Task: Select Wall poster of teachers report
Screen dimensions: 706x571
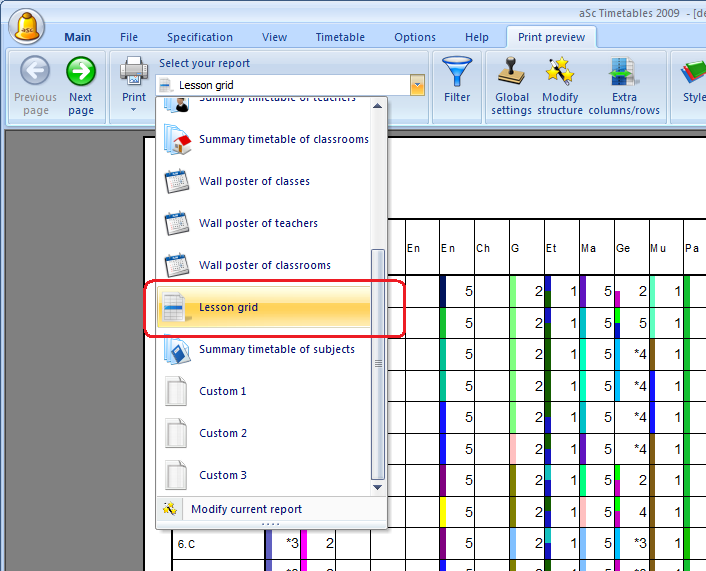Action: (258, 223)
